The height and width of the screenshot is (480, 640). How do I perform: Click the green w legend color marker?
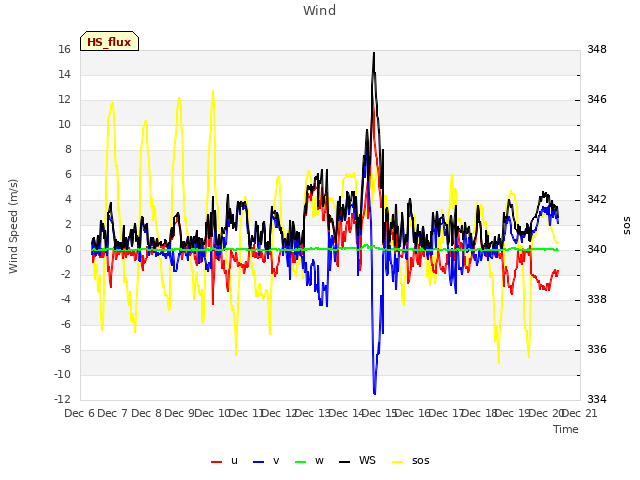coord(300,462)
